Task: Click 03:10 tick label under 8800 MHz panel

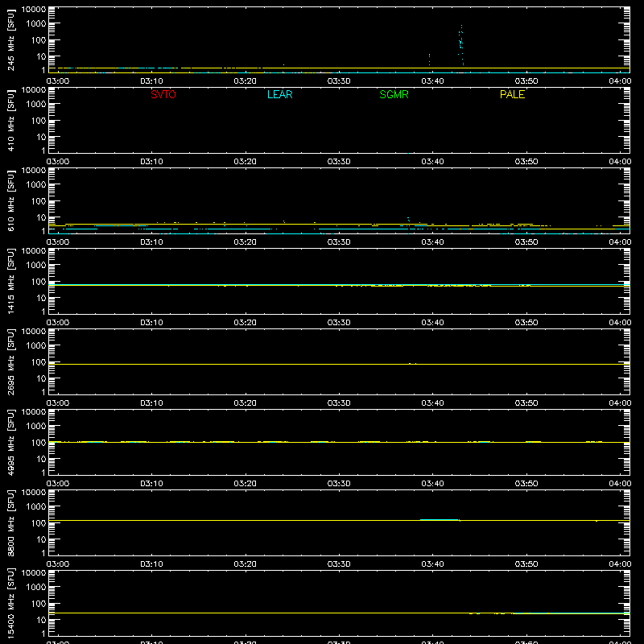Action: (151, 564)
